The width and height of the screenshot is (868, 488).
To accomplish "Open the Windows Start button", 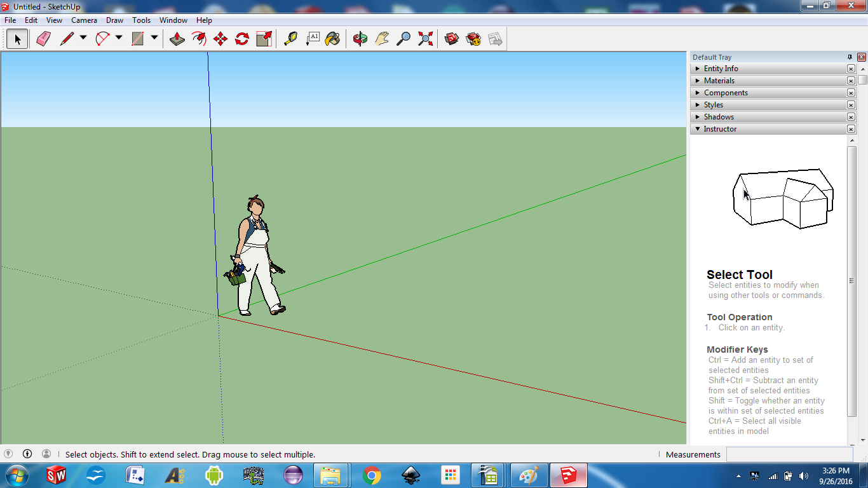I will [17, 475].
